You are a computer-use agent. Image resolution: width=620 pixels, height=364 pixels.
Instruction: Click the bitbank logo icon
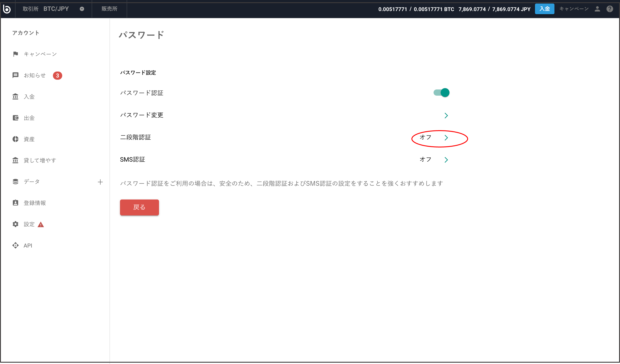click(x=7, y=9)
